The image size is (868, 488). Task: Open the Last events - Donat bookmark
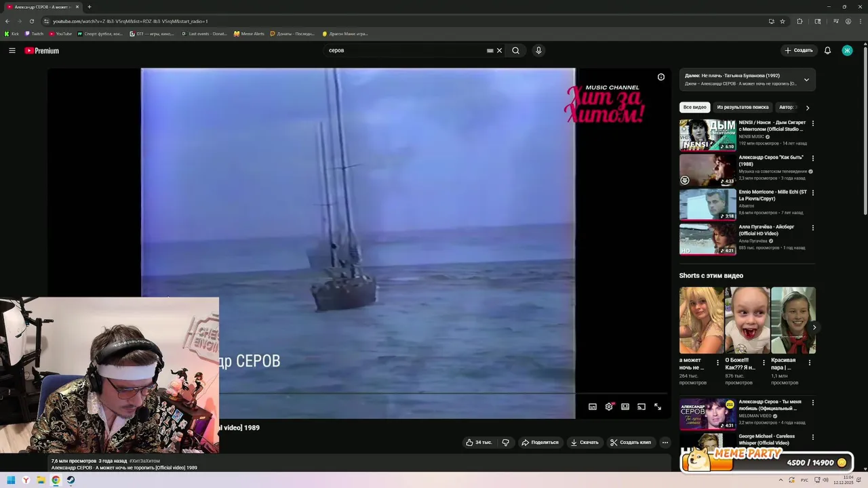(204, 33)
